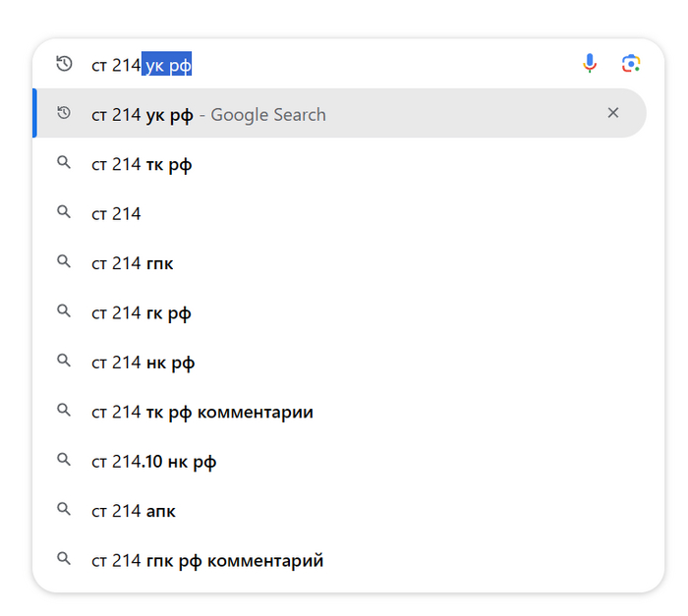Viewport: 688px width, 616px height.
Task: Pick suggestion 'ст 214 гпк рф комментарий'
Action: tap(207, 561)
